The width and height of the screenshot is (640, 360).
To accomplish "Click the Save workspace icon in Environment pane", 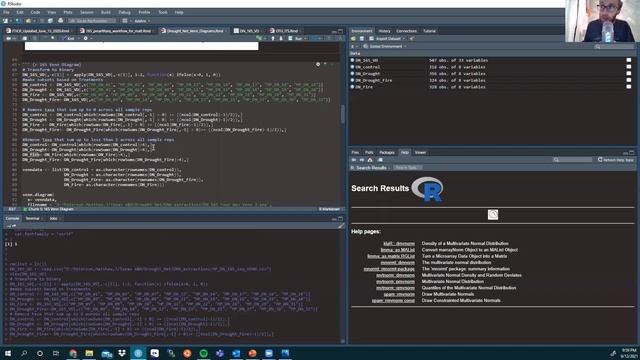I will 362,39.
